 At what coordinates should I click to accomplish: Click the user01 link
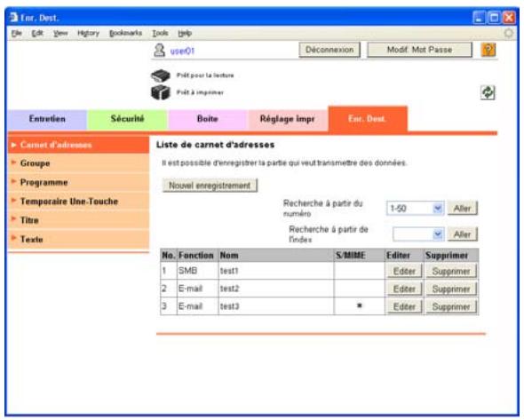(182, 52)
